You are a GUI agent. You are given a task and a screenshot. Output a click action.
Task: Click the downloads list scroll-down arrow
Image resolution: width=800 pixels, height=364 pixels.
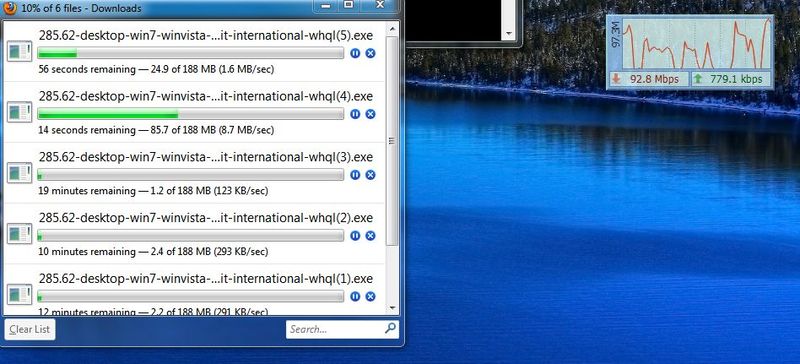392,308
